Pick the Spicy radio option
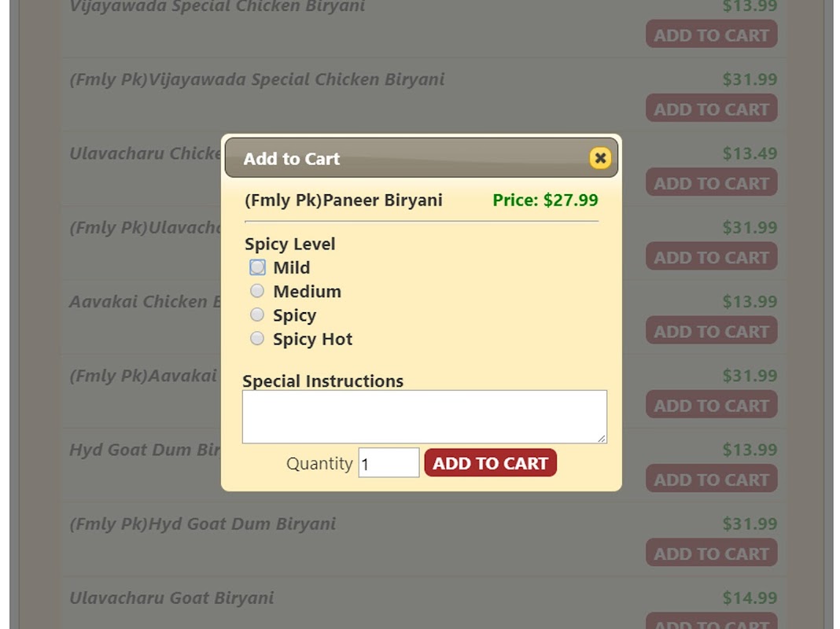The width and height of the screenshot is (840, 629). coord(257,315)
